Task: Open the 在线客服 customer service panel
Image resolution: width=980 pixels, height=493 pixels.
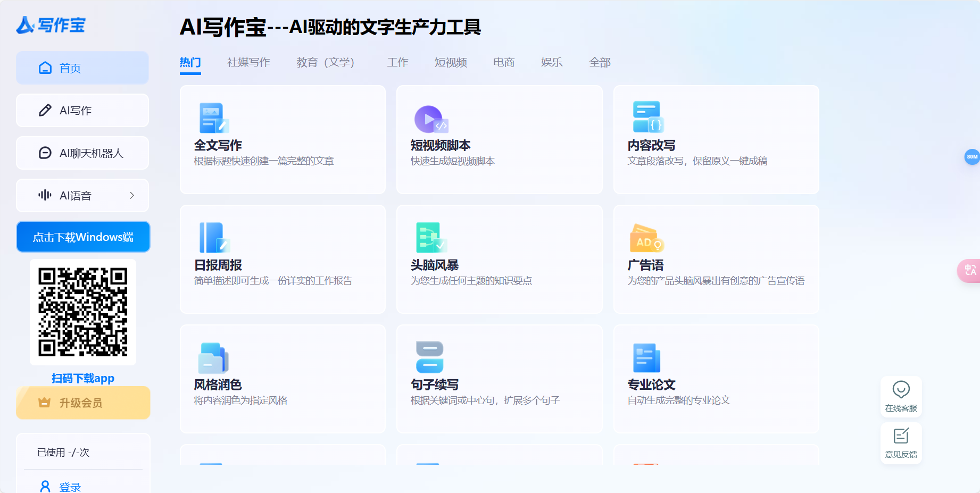Action: (901, 396)
